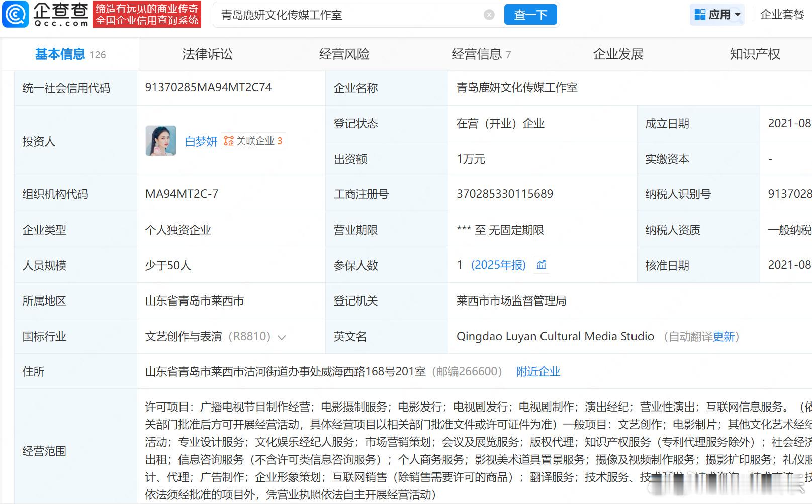Screen dimensions: 812x504
Task: Open the 知识产权 tab
Action: coord(755,54)
